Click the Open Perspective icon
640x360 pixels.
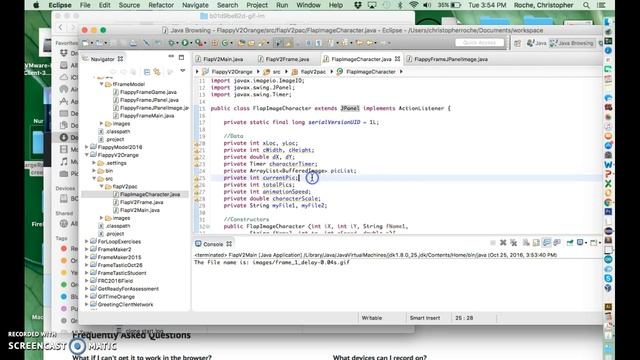click(x=517, y=43)
